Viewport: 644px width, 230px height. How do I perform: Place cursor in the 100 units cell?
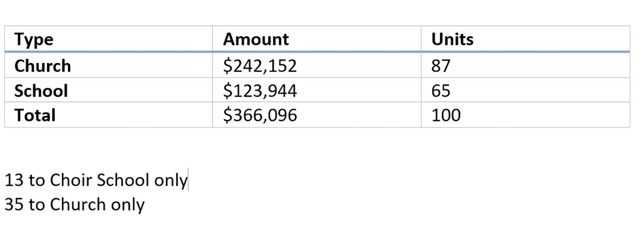(446, 115)
